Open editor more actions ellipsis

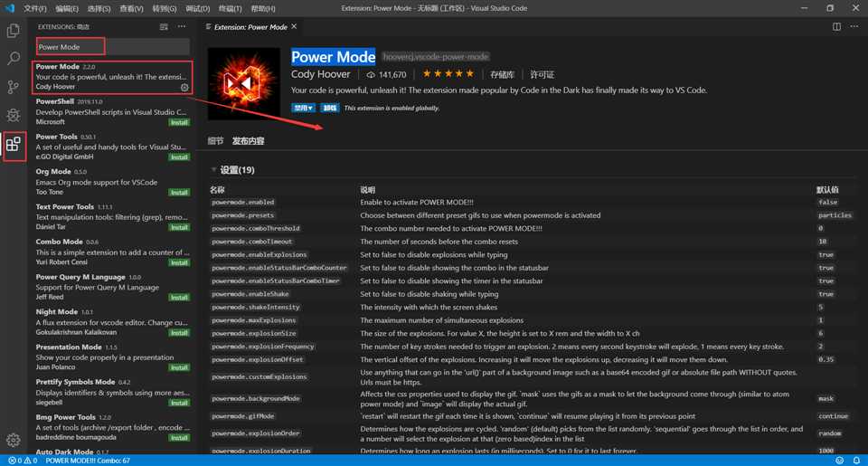pos(854,26)
